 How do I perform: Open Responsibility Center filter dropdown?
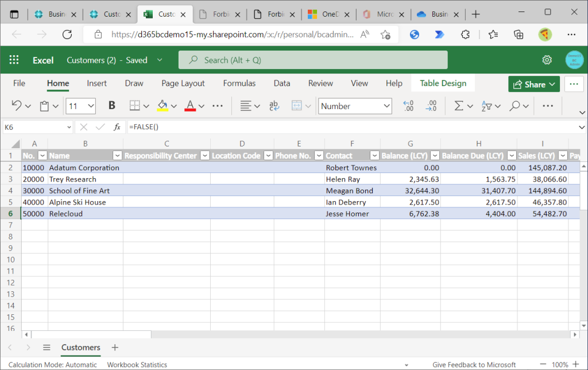pyautogui.click(x=205, y=155)
